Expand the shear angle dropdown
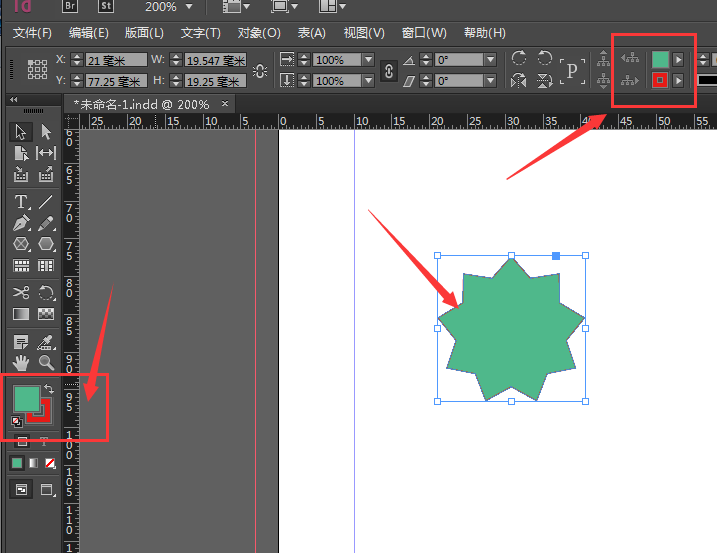Viewport: 717px width, 553px height. (x=490, y=81)
